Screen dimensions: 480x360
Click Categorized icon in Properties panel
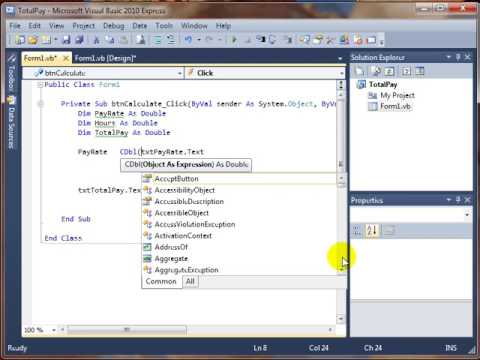click(357, 230)
